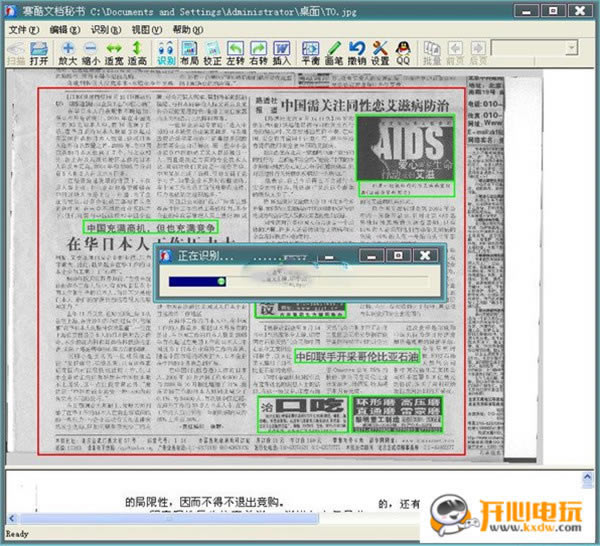Click headline 中国需关注同性恋艾滋病防治
600x546 pixels.
(365, 105)
